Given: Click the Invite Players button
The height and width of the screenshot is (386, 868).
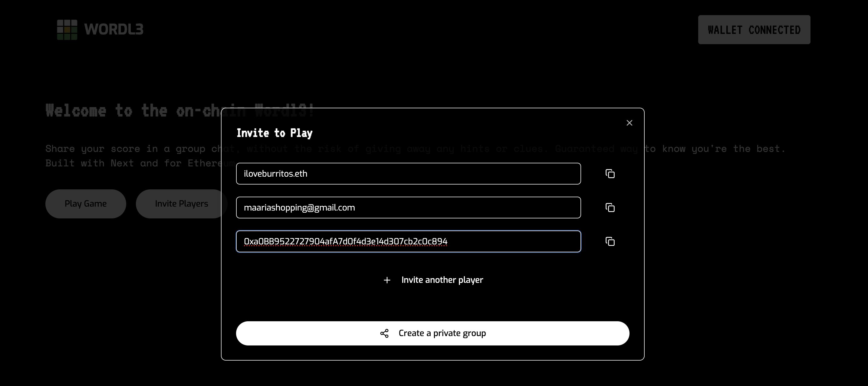Looking at the screenshot, I should point(181,204).
